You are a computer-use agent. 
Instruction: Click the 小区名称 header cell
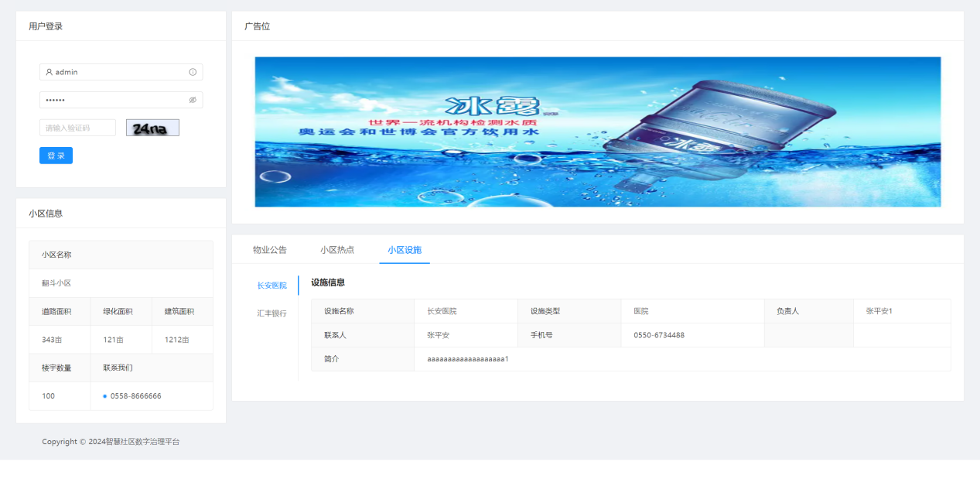coord(121,255)
